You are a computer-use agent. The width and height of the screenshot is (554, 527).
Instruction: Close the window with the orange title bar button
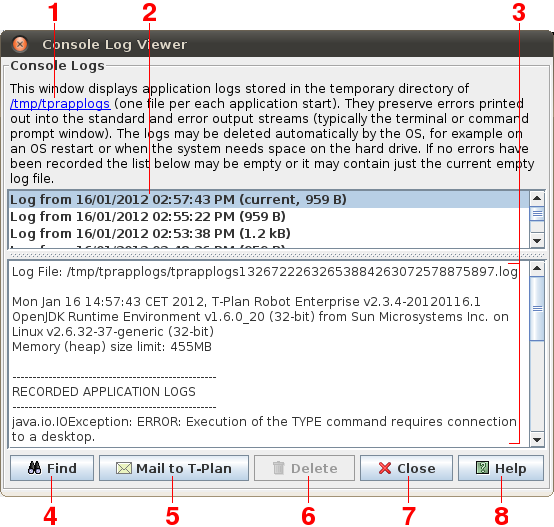20,44
